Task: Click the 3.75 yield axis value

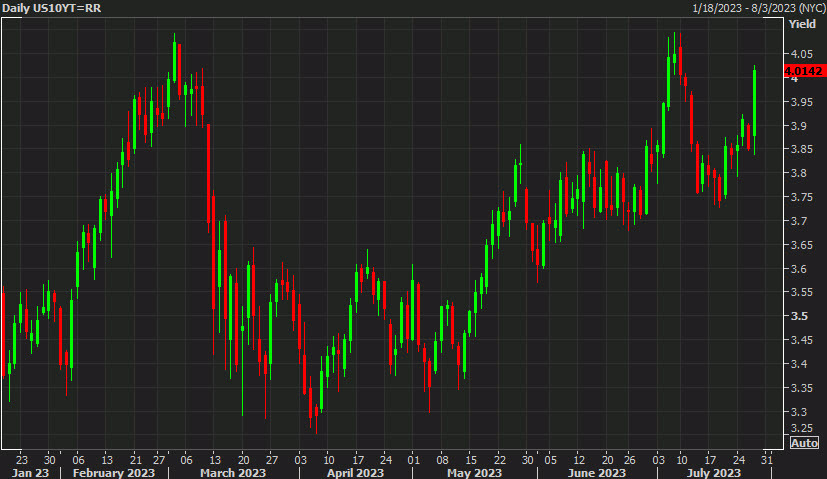Action: coord(801,197)
